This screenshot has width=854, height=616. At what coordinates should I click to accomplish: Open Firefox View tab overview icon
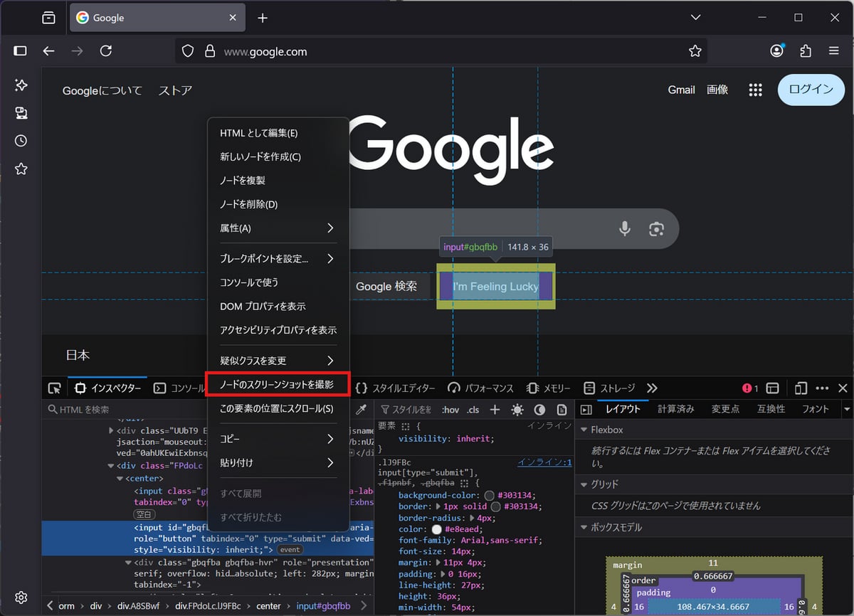[48, 18]
